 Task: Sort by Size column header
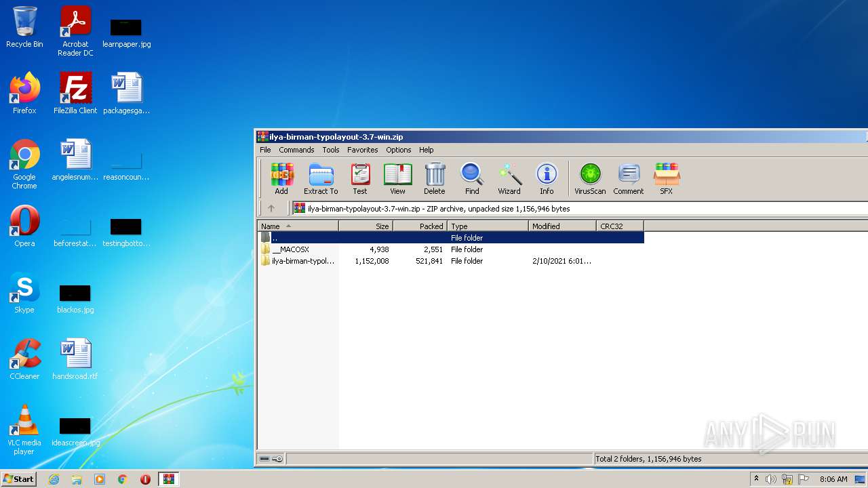(366, 226)
